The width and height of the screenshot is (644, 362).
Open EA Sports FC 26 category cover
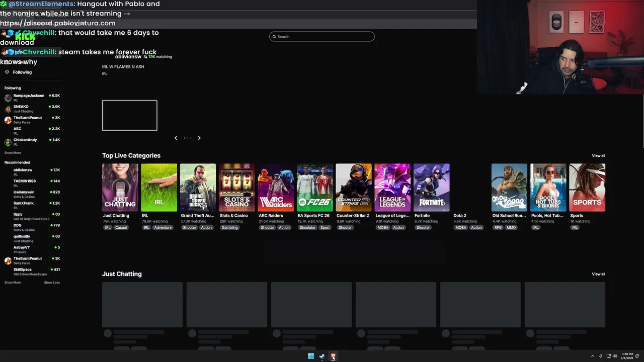314,188
